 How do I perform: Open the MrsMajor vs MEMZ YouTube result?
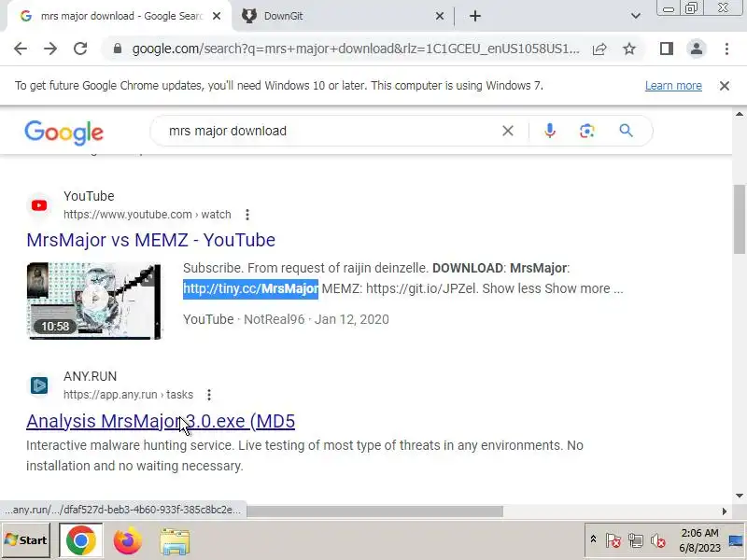150,240
